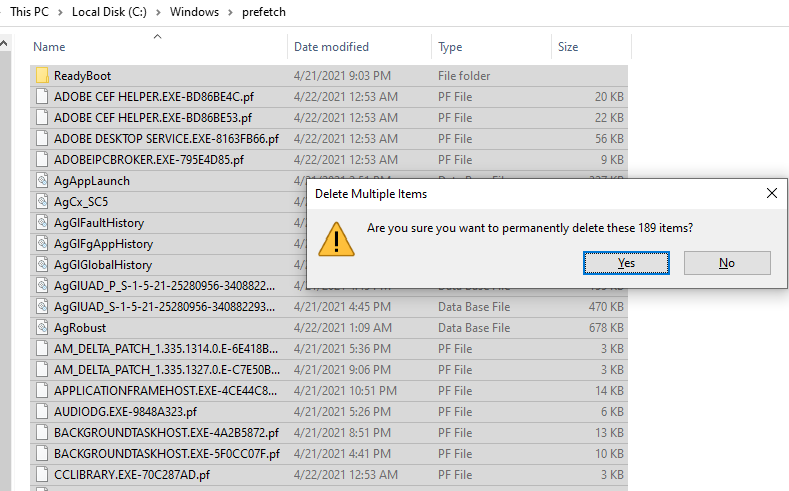Click icon of AM_DELTA_PATCH_1.335.1327.0 file
Screen dimensions: 789x491
point(42,370)
